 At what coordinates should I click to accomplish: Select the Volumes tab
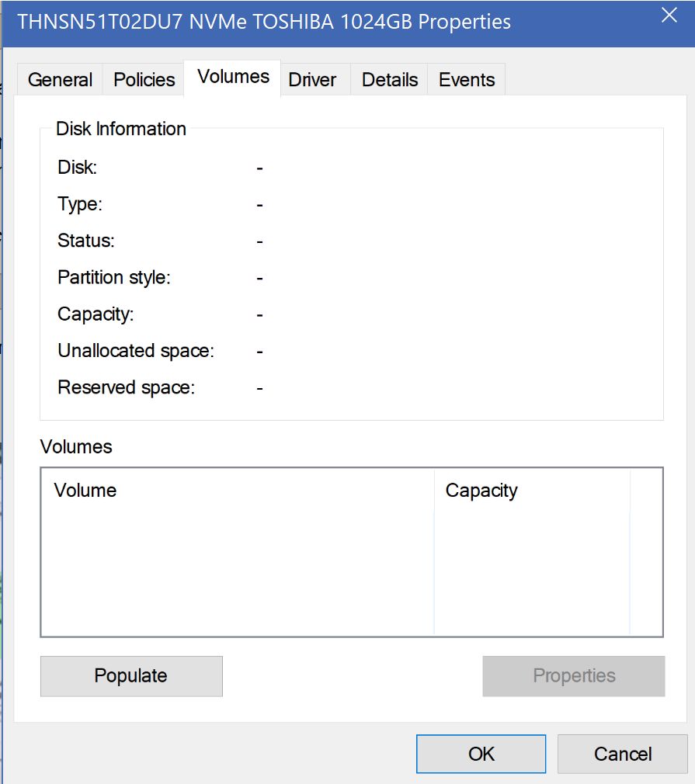(x=233, y=77)
